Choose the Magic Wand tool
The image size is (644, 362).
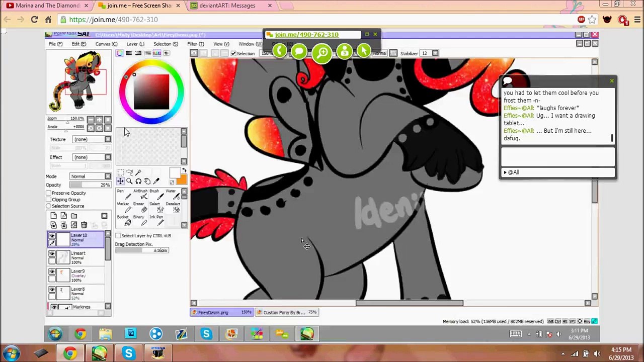(x=138, y=172)
